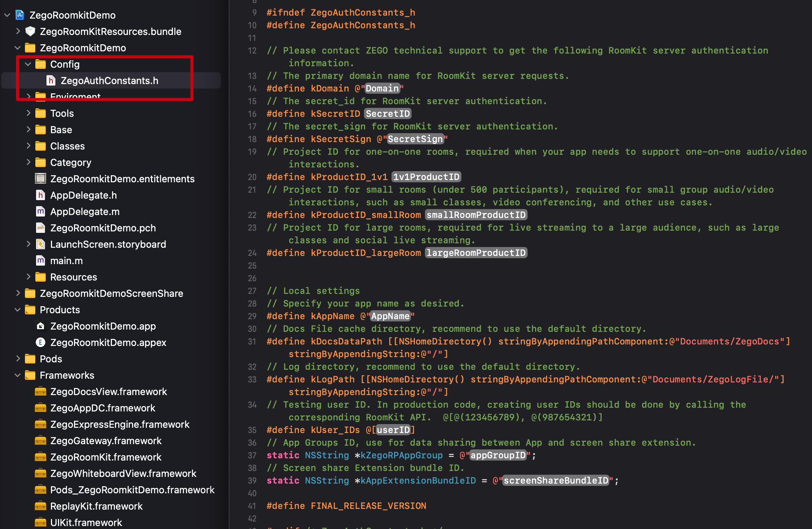Click the ZegoExpressEngine.framework toolbox icon
This screenshot has width=812, height=529.
[x=41, y=424]
